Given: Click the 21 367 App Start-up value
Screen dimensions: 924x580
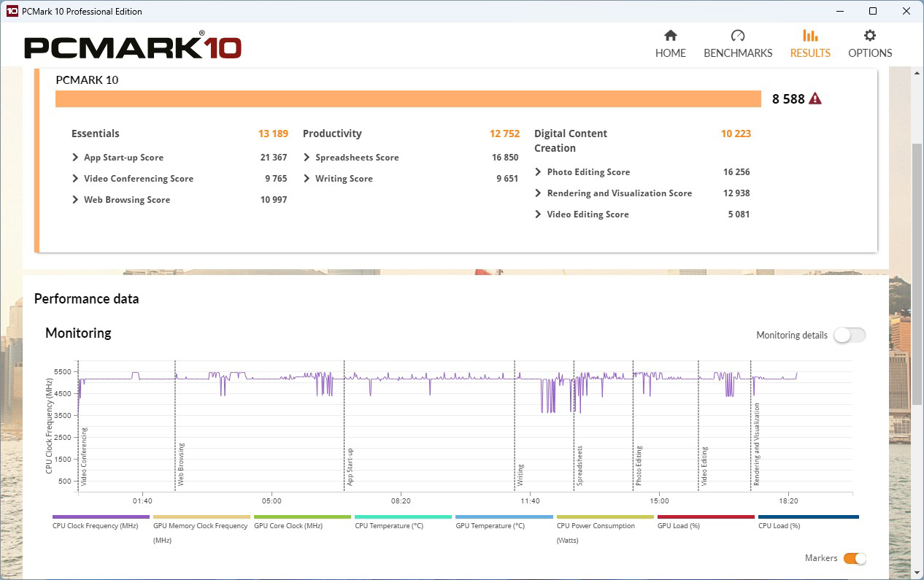Looking at the screenshot, I should (274, 158).
